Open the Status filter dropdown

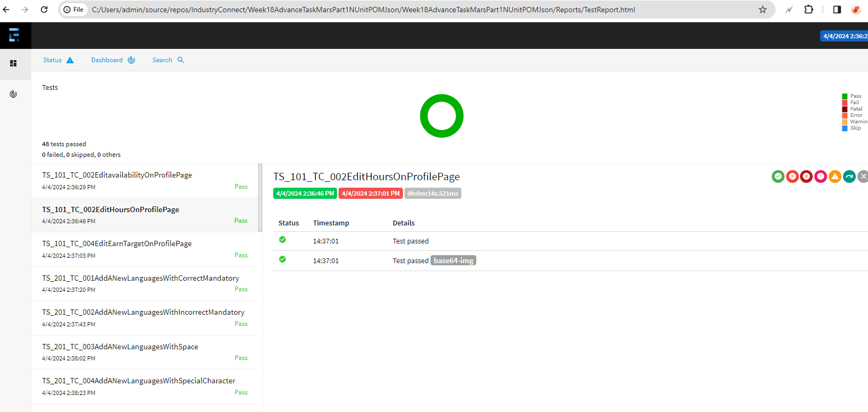58,60
